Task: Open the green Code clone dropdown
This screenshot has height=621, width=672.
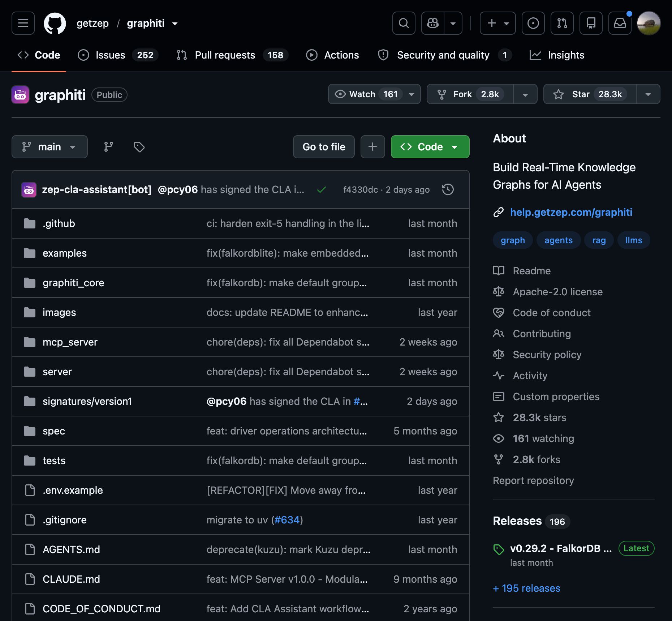Action: tap(430, 147)
